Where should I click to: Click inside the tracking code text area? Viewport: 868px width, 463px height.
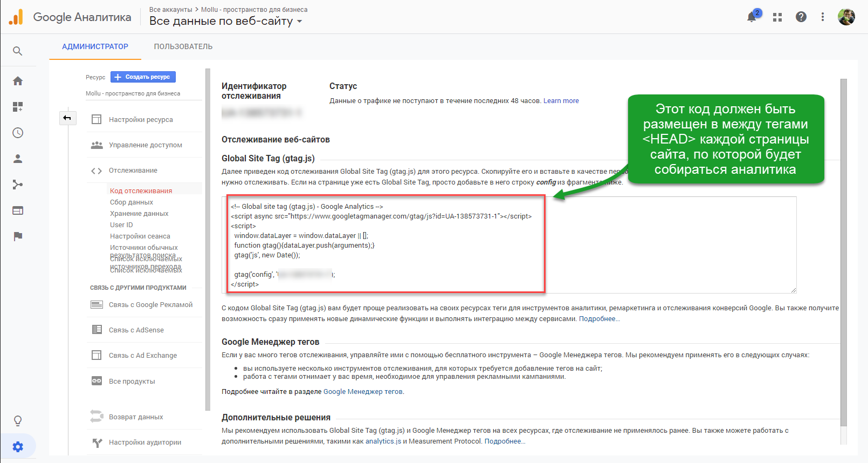pyautogui.click(x=509, y=245)
